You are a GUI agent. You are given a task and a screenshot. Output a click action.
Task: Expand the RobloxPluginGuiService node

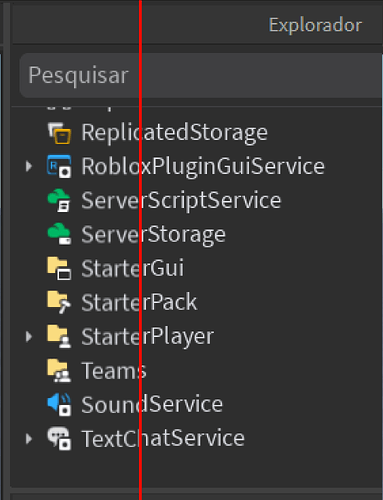click(x=29, y=166)
